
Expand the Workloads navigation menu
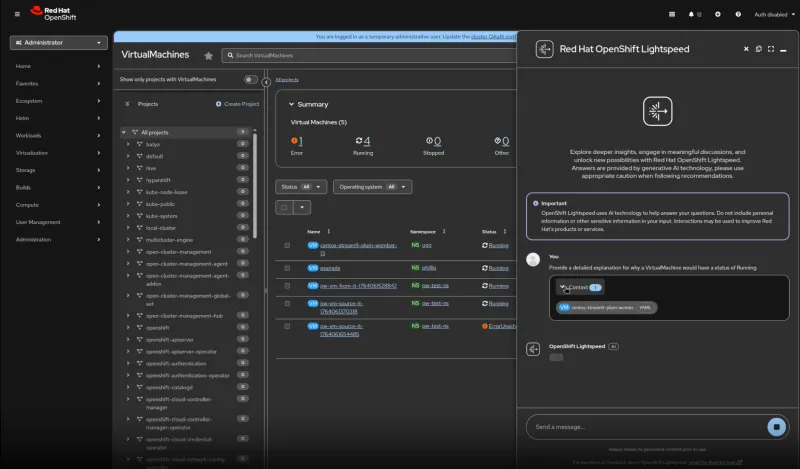pos(58,136)
